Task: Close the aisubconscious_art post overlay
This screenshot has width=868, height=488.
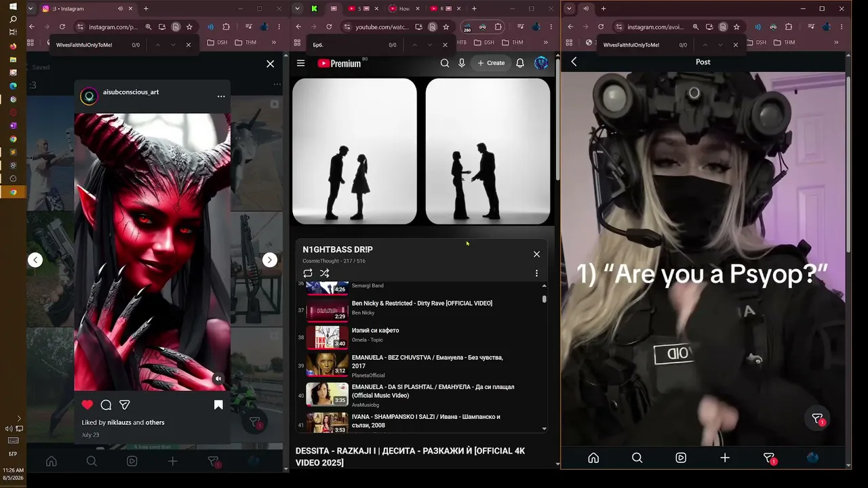Action: pyautogui.click(x=270, y=64)
